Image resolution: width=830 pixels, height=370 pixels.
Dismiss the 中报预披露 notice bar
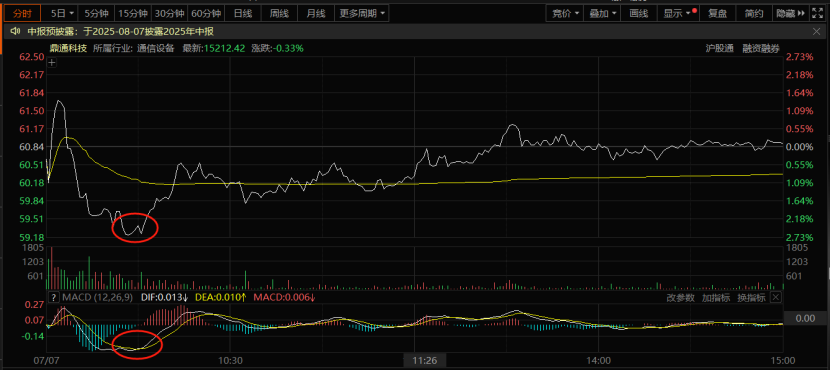click(x=816, y=32)
